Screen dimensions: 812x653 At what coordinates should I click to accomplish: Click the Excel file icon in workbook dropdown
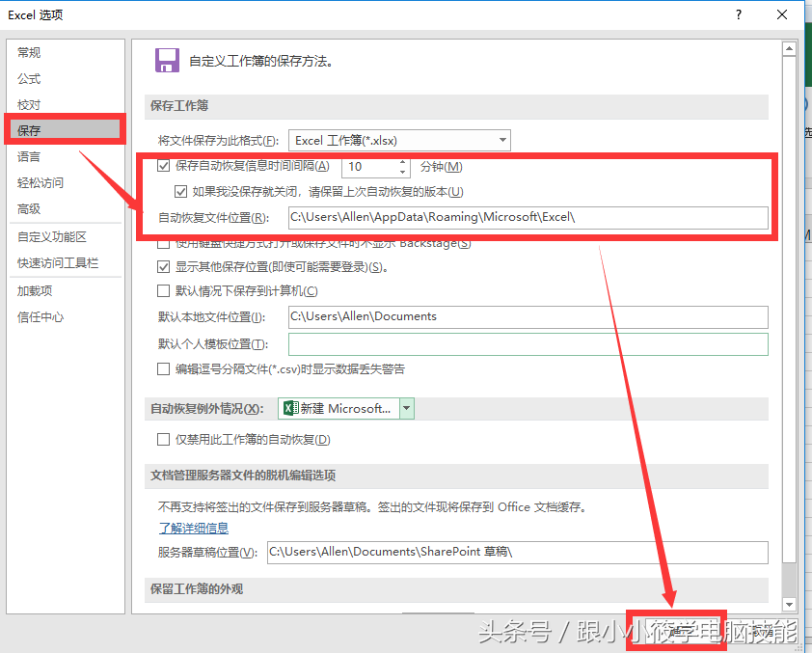click(x=291, y=409)
